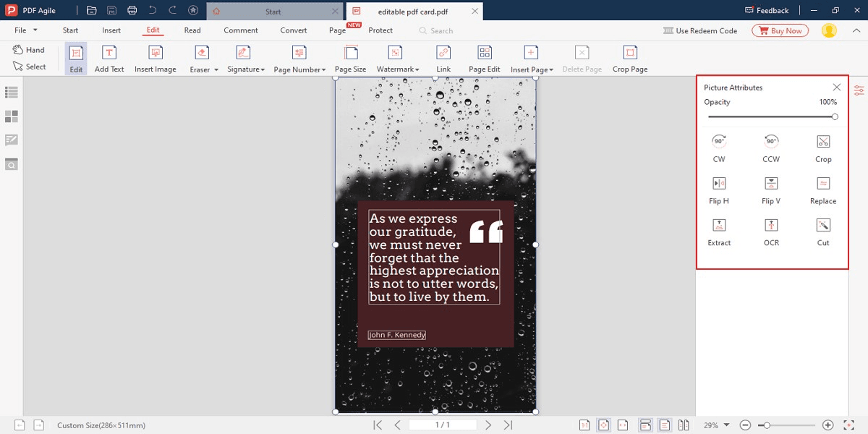Expand the Insert Page dropdown arrow

click(551, 70)
